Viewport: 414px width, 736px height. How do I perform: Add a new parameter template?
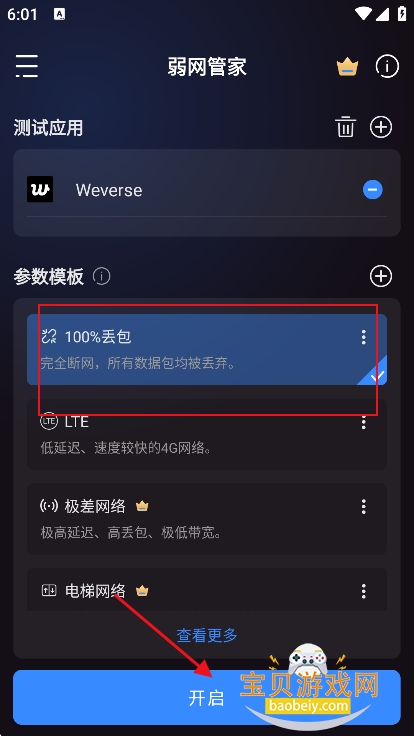[x=381, y=276]
